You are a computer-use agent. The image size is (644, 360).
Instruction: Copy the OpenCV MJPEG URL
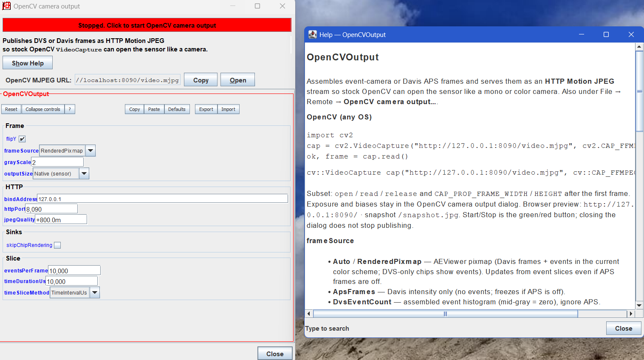pos(201,80)
